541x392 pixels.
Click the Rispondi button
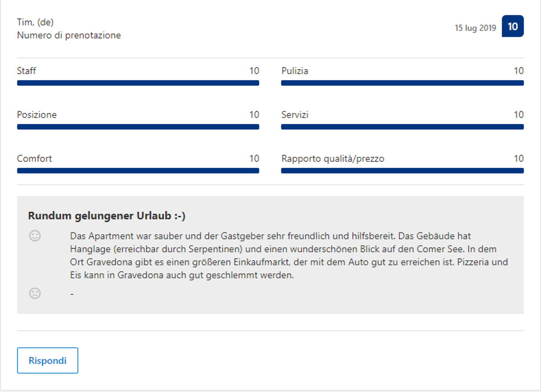[47, 360]
